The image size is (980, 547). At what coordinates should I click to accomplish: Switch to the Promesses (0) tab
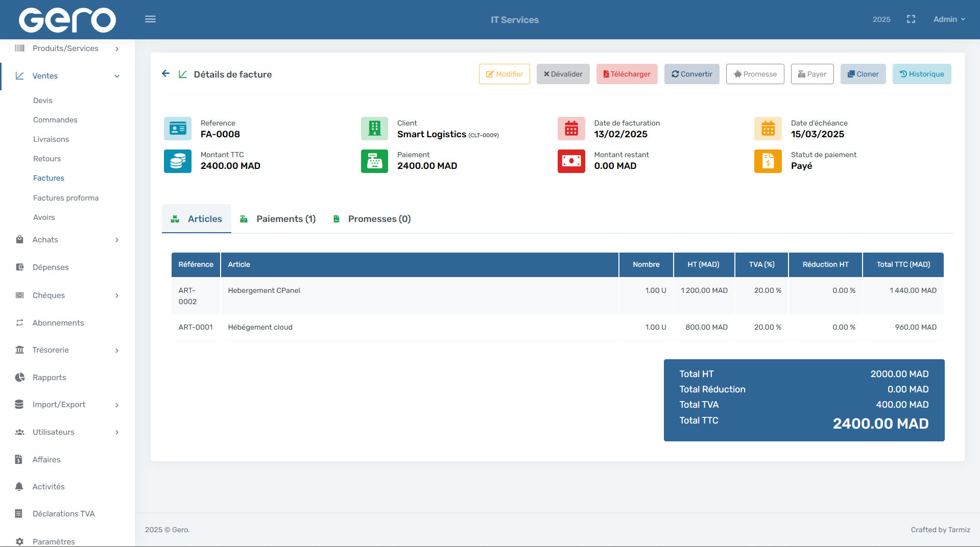[x=372, y=219]
